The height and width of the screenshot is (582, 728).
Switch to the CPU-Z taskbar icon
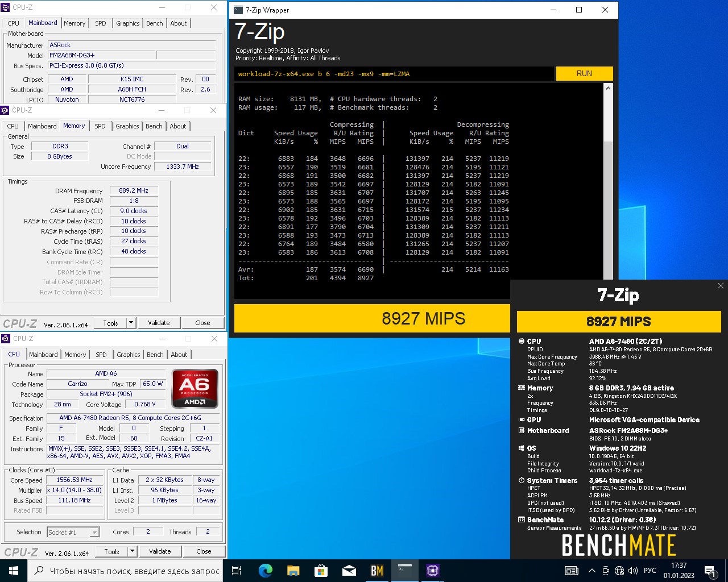(x=432, y=571)
